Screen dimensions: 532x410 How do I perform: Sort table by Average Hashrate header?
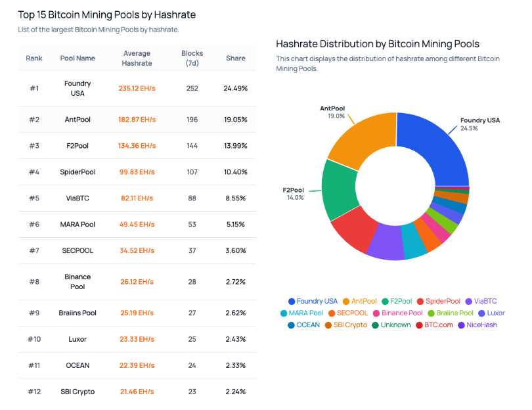(x=137, y=58)
